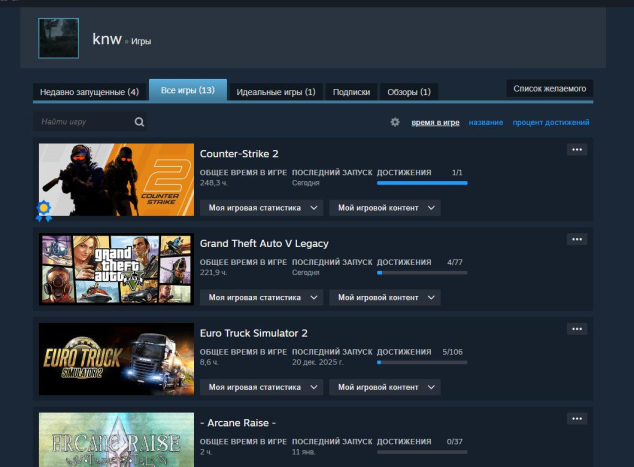634x467 pixels.
Task: Sort games by название
Action: 485,123
